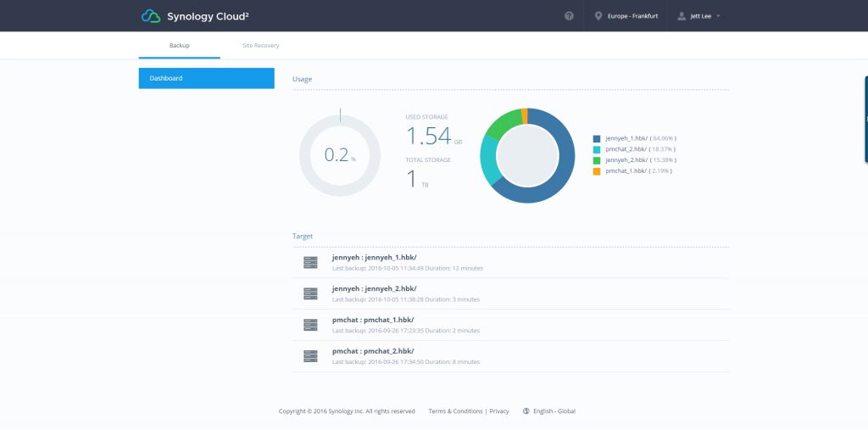Viewport: 868px width, 430px height.
Task: Click legend label pmchat_1.hbk/ (2.19%)
Action: (639, 171)
